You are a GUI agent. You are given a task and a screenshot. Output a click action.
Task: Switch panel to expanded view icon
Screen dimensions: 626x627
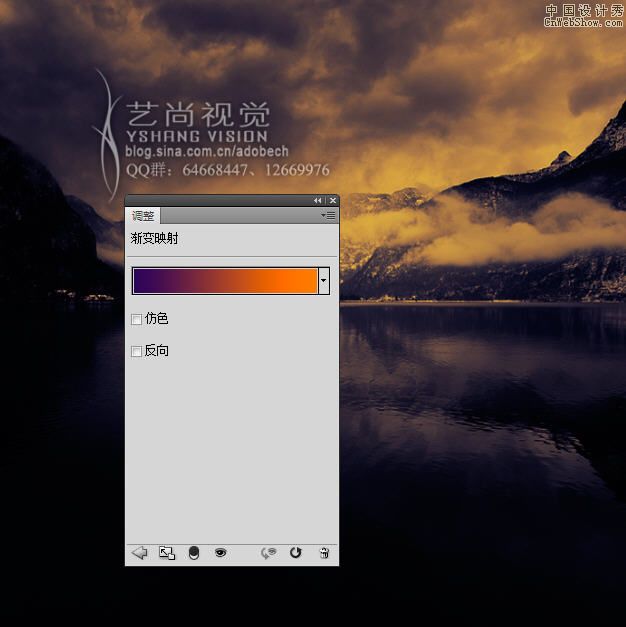pos(167,553)
